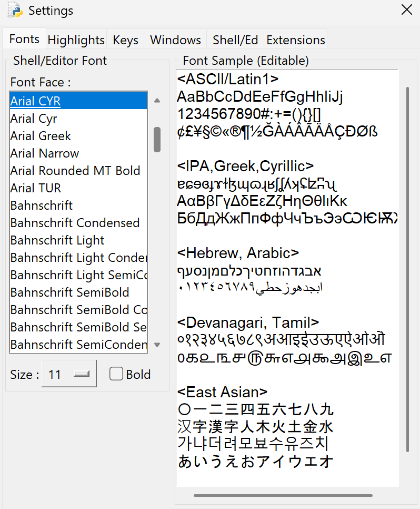The image size is (420, 509).
Task: Open the Keys tab
Action: [125, 40]
